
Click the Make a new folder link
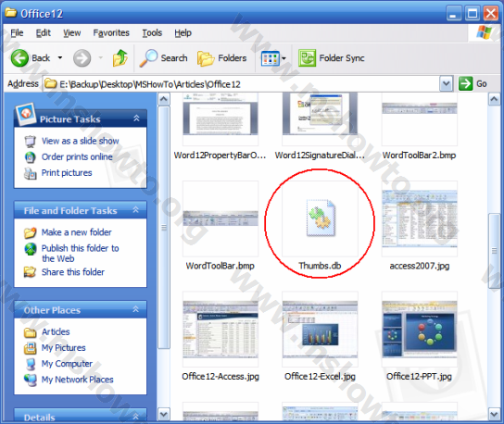click(77, 232)
